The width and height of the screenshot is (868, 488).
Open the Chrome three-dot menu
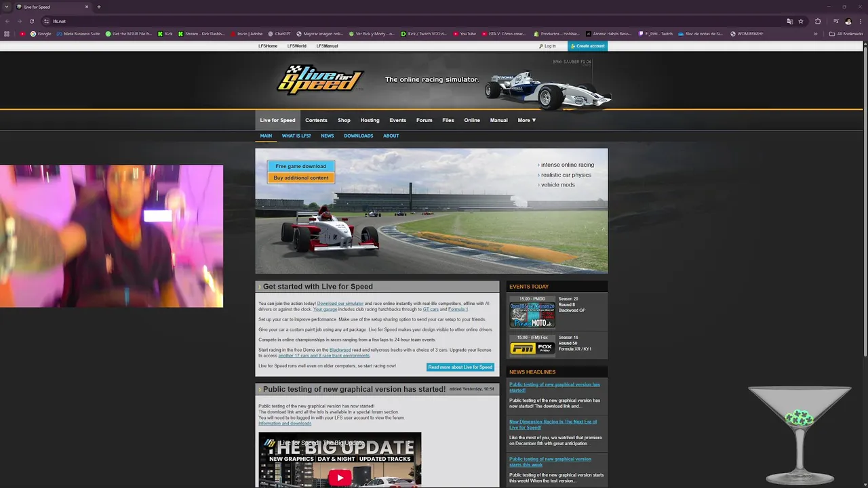pos(860,21)
